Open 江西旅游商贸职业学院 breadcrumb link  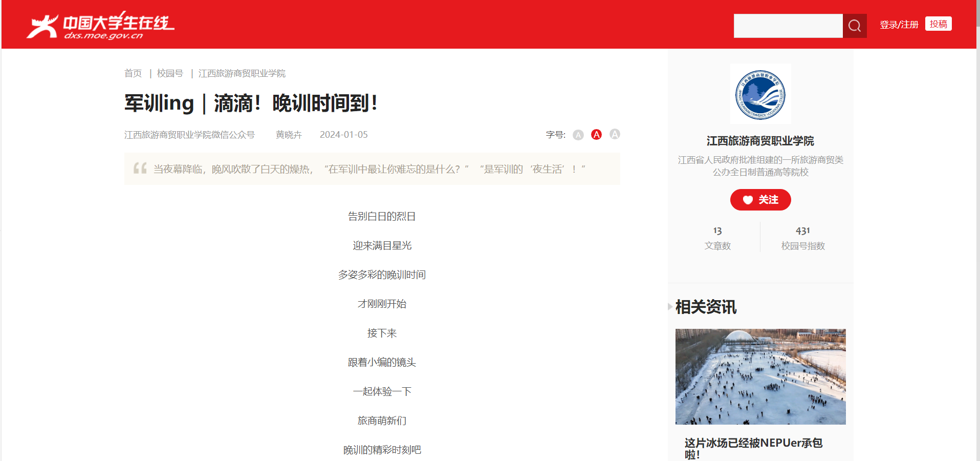242,73
